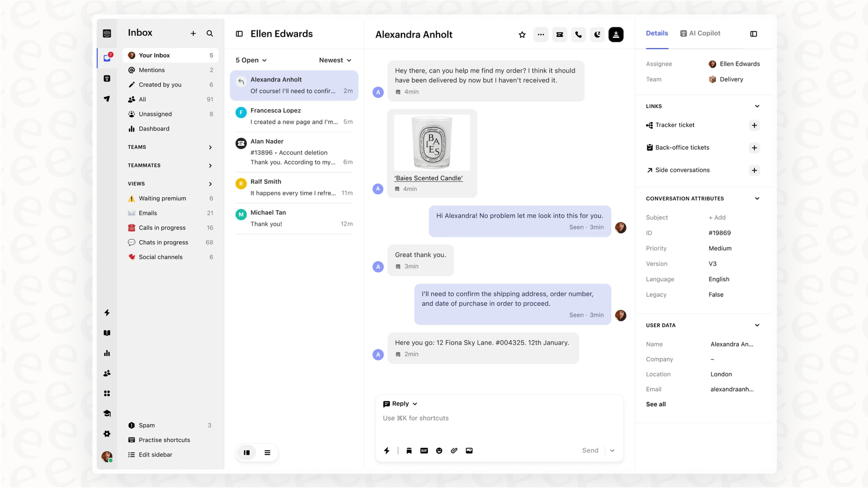The image size is (868, 488).
Task: Insert an emoji into the reply
Action: coord(439,450)
